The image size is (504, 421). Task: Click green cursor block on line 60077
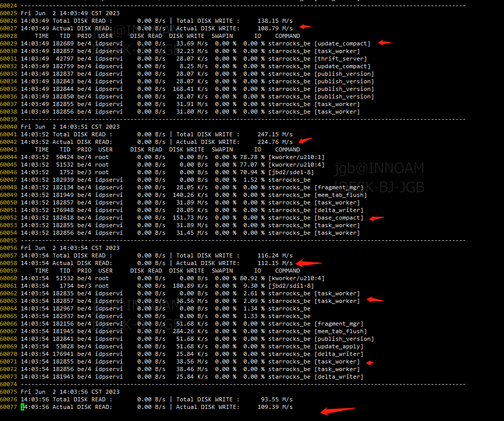(22, 407)
